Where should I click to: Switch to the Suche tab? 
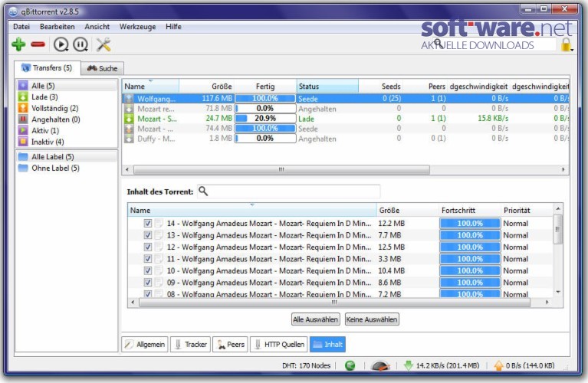coord(103,68)
